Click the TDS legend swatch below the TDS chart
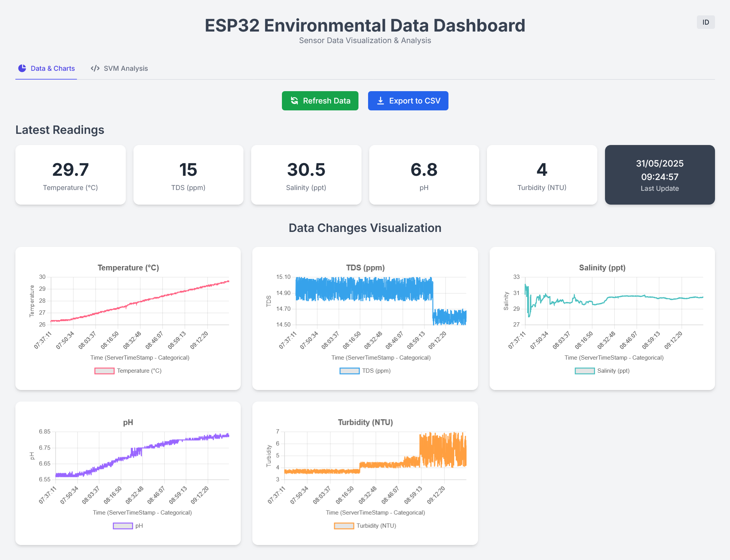This screenshot has height=560, width=730. (x=349, y=370)
